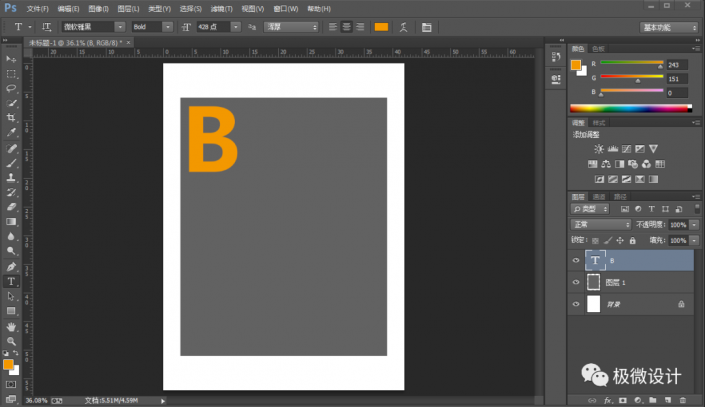Open the character and paragraph panel icon
The width and height of the screenshot is (705, 407).
coord(428,27)
